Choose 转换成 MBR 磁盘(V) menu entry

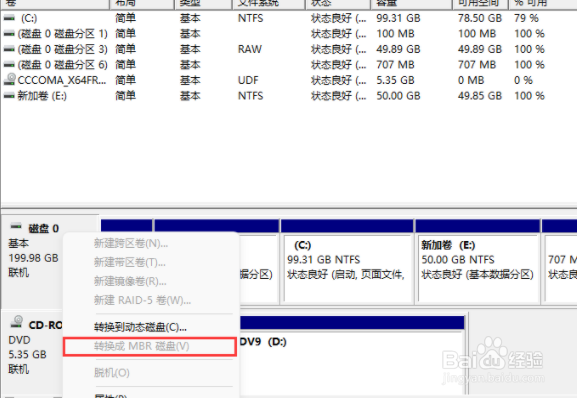(149, 346)
